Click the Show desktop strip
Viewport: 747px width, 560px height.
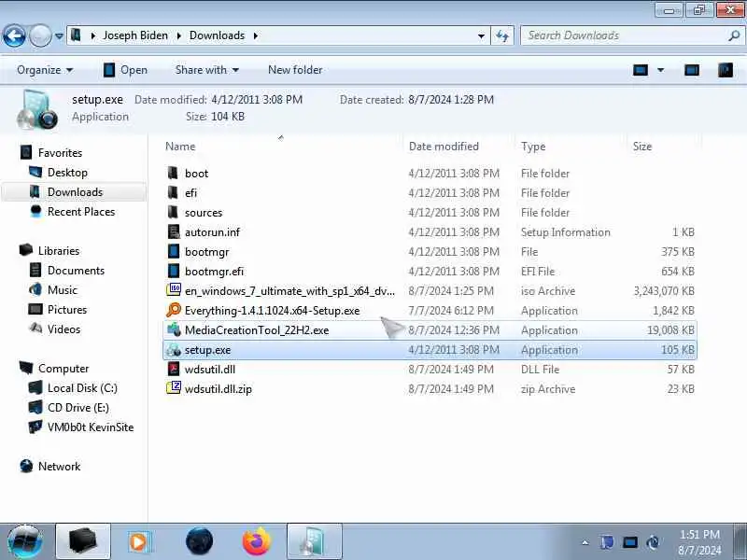click(740, 541)
